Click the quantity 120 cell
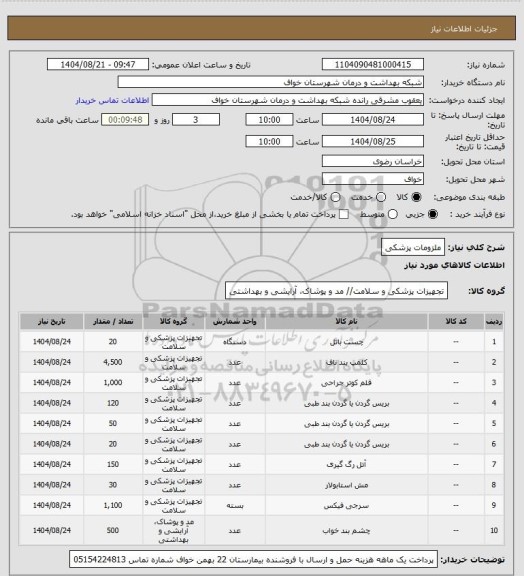Image resolution: width=524 pixels, height=576 pixels. coord(113,403)
